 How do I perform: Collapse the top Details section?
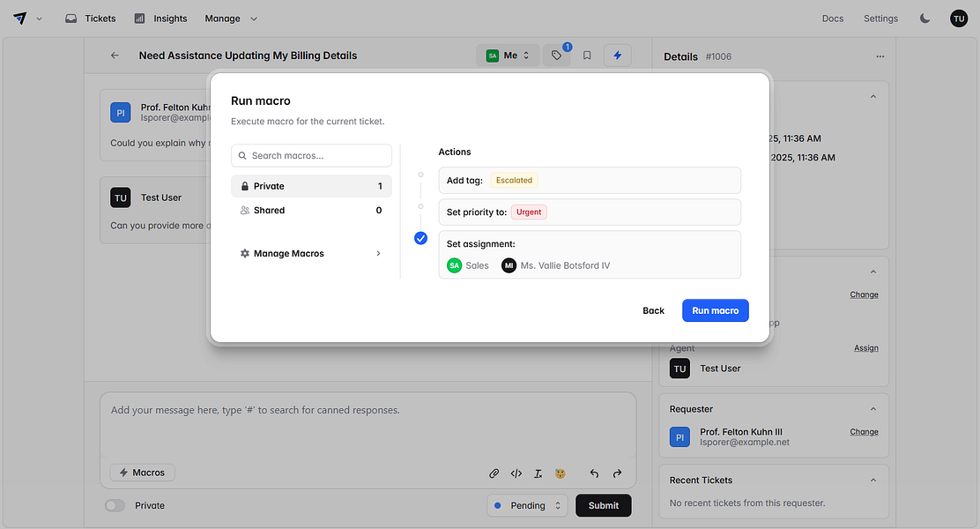[873, 97]
